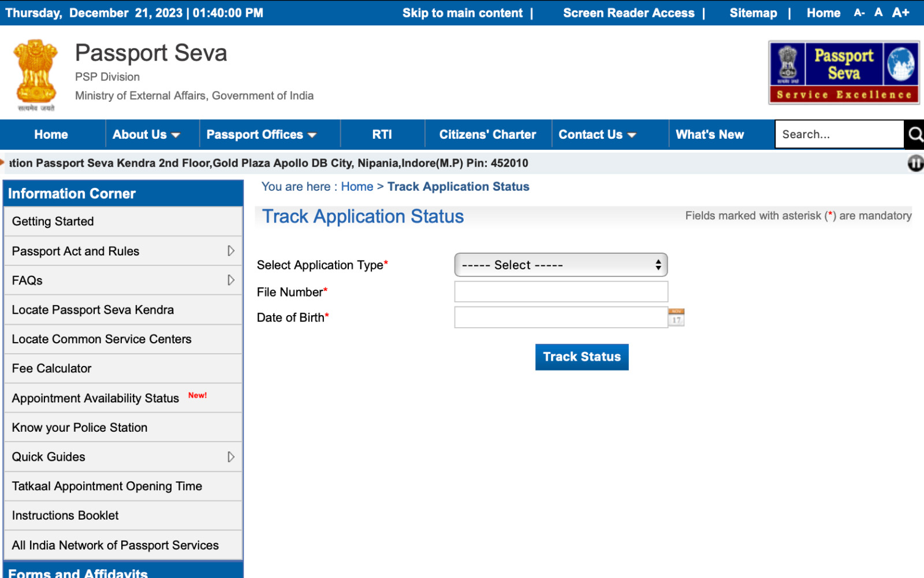The height and width of the screenshot is (578, 924).
Task: Select What's New in the navigation bar
Action: tap(709, 134)
